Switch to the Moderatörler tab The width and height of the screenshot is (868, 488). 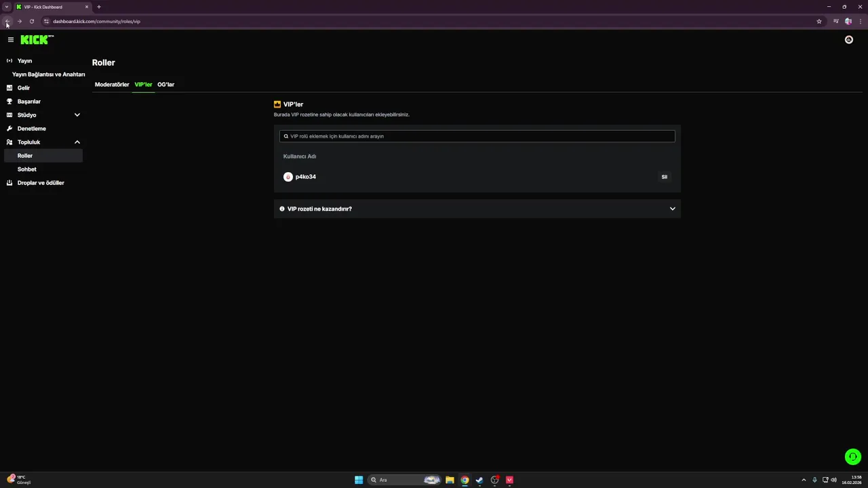click(112, 85)
